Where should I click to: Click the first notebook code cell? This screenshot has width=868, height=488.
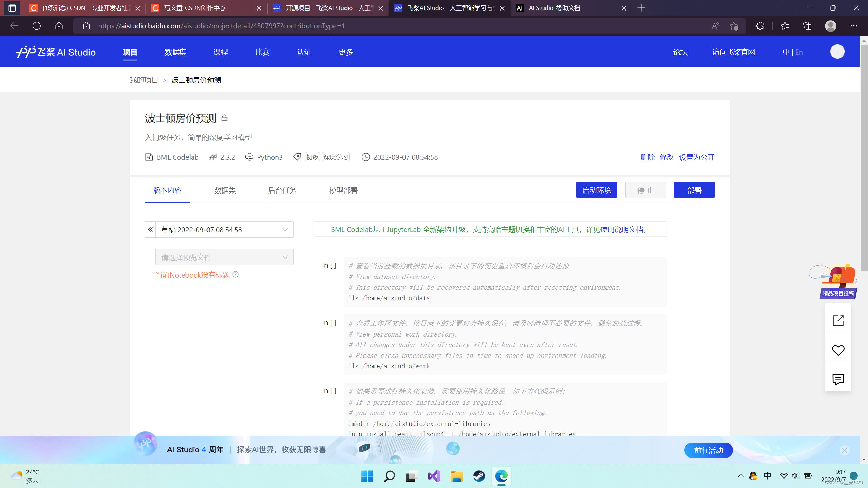coord(505,282)
